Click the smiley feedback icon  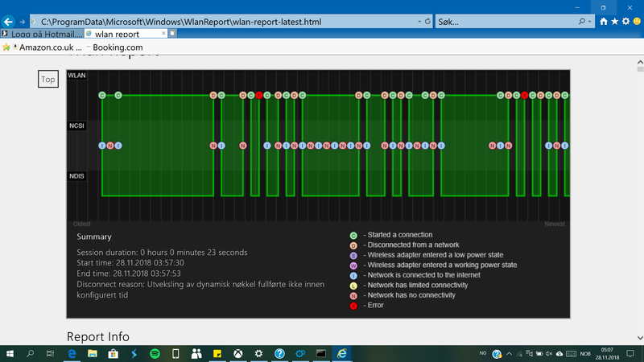637,22
